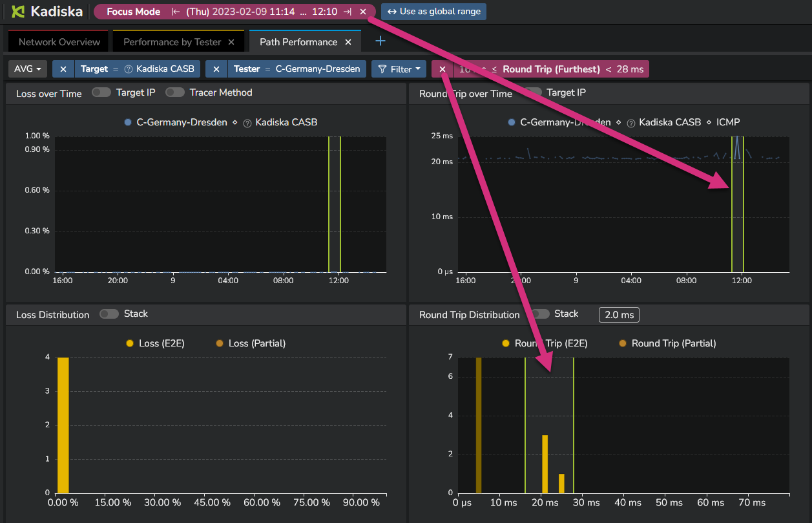Switch to Performance by Tester tab
Viewport: 812px width, 523px height.
(x=172, y=42)
